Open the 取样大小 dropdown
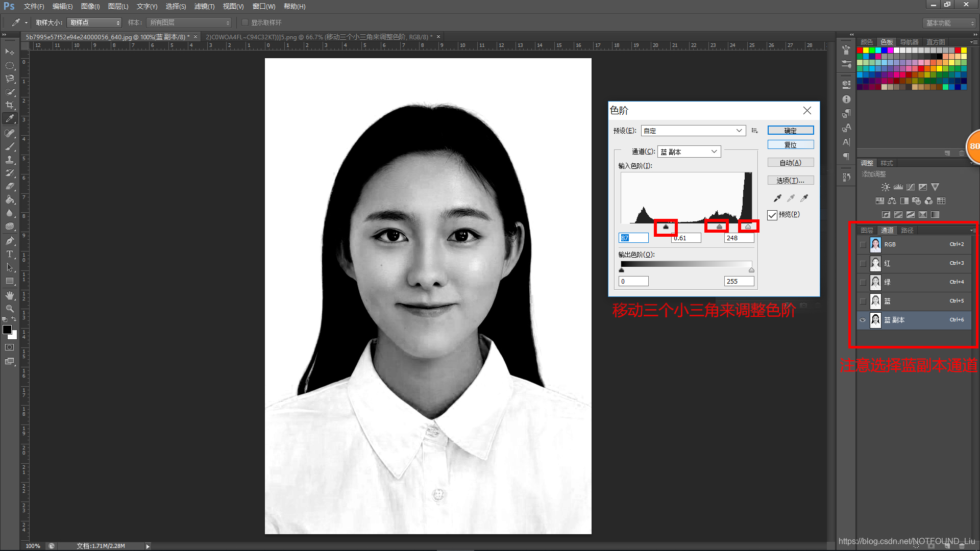980x551 pixels. (x=94, y=22)
